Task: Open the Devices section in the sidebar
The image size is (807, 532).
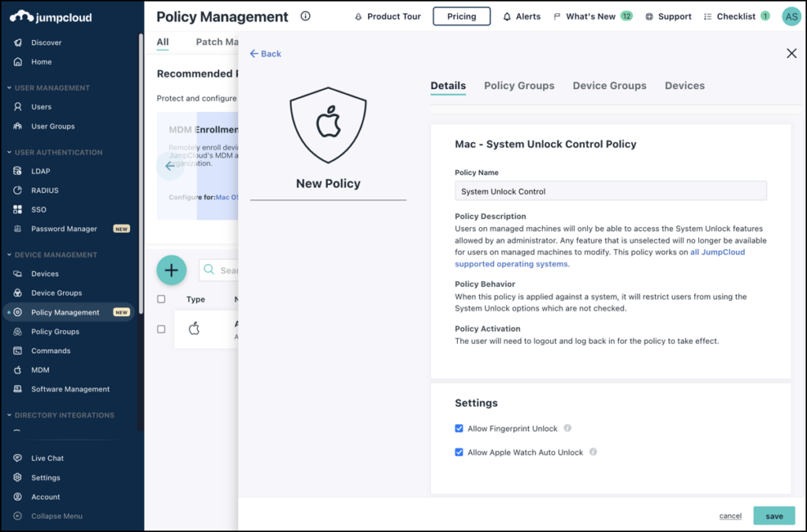Action: [x=47, y=273]
